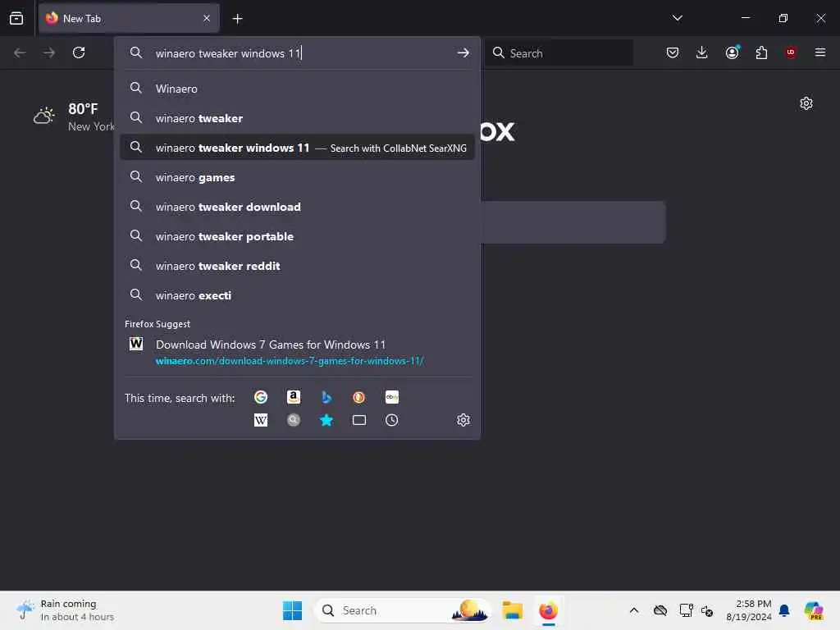
Task: Search this time with Google
Action: pyautogui.click(x=261, y=397)
